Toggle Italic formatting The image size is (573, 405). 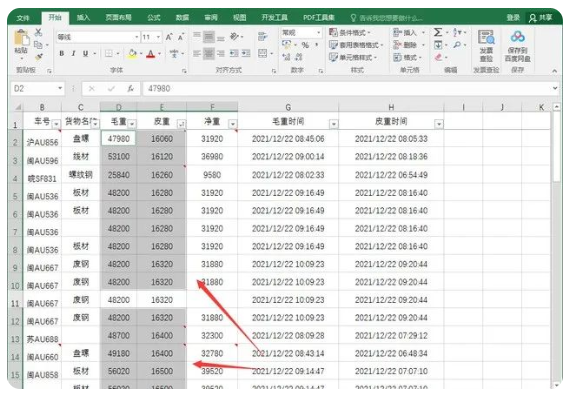pyautogui.click(x=73, y=54)
